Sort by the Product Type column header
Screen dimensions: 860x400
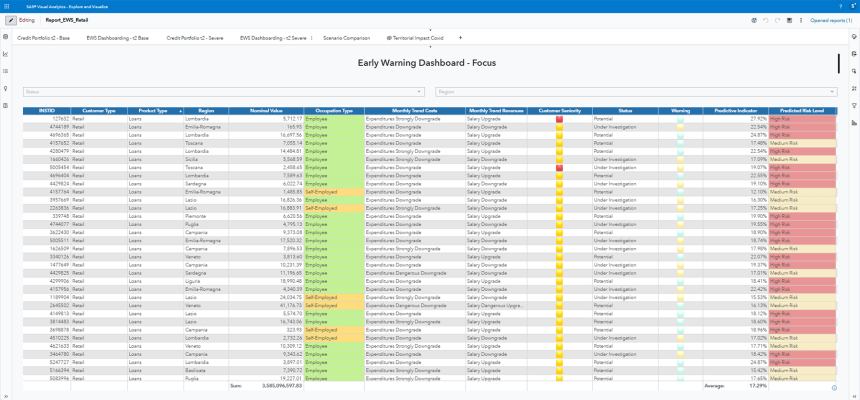[x=153, y=110]
